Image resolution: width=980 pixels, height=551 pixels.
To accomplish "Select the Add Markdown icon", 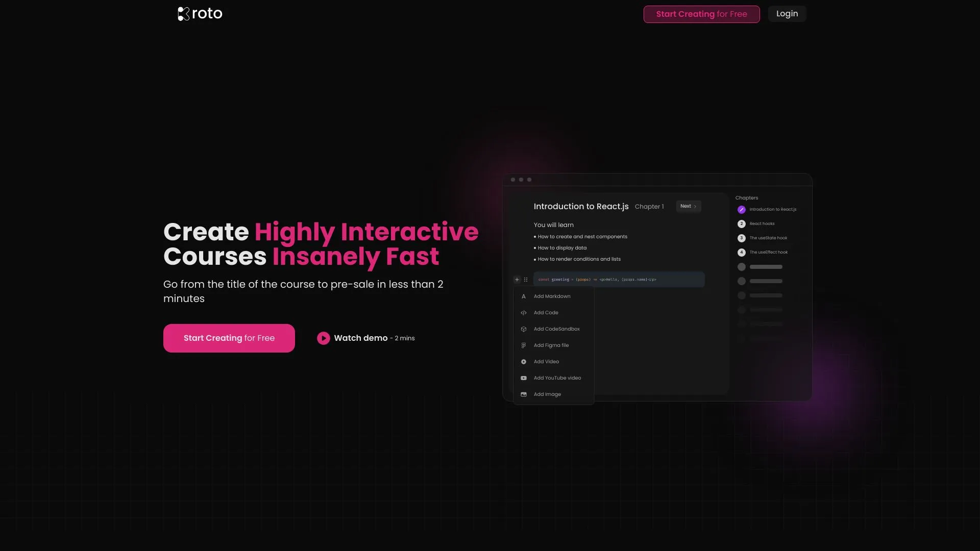I will (x=524, y=296).
